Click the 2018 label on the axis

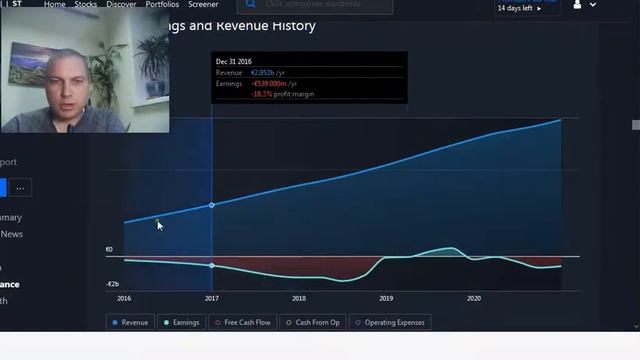(x=299, y=299)
